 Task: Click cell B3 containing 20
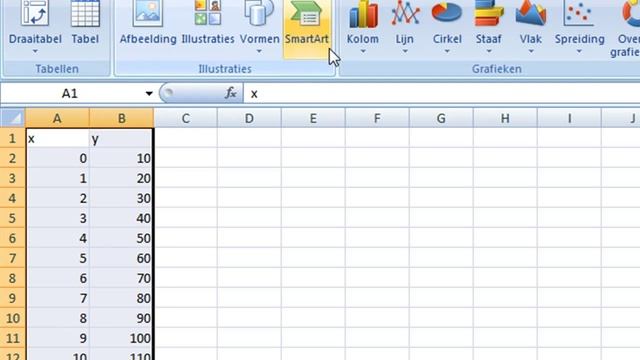(121, 178)
